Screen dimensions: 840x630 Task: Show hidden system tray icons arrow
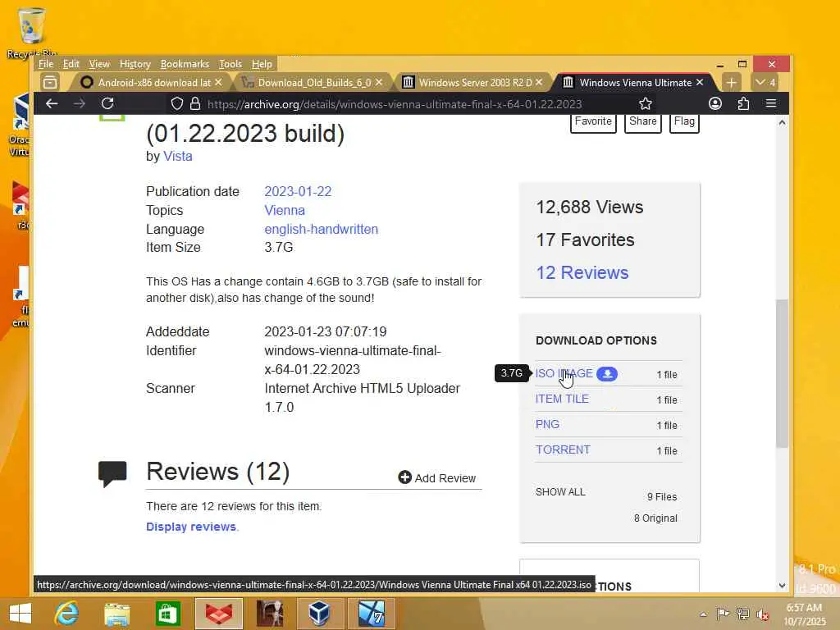pos(703,614)
